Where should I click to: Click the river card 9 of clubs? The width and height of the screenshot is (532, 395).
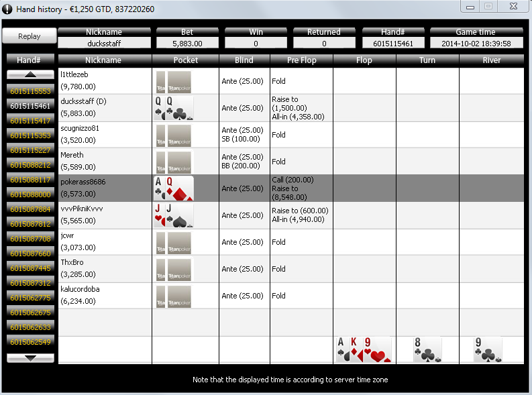pos(488,349)
